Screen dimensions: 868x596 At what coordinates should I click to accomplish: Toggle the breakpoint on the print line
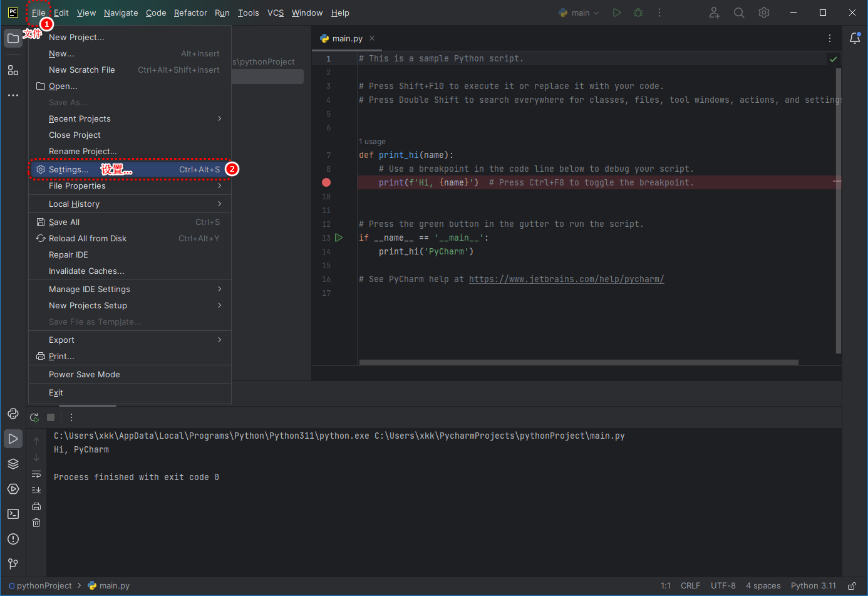326,182
